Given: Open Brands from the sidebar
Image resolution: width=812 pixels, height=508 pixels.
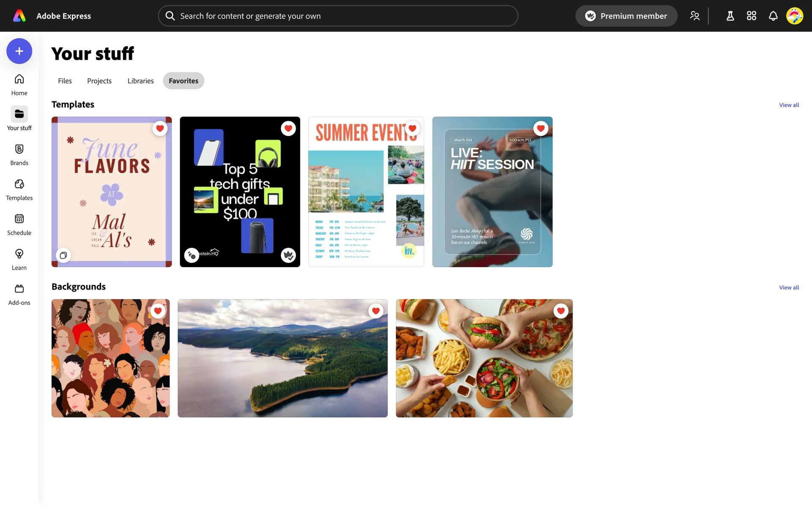Looking at the screenshot, I should [19, 155].
